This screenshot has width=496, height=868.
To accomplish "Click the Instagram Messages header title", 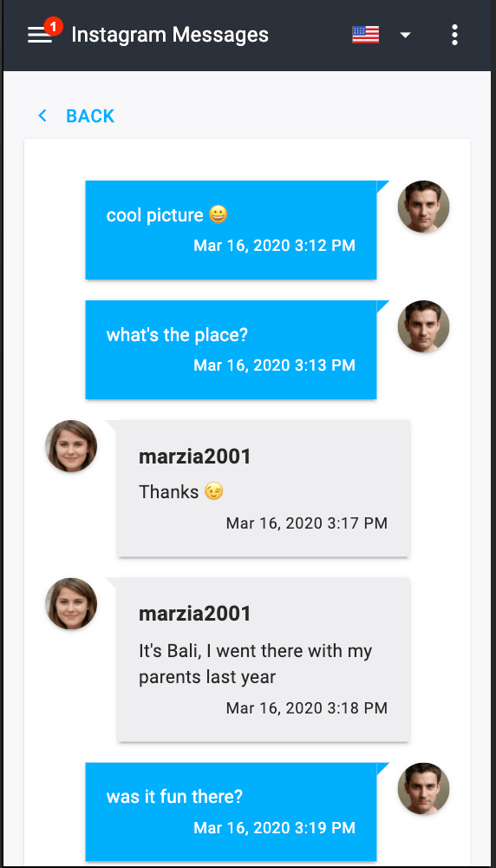I will 170,35.
